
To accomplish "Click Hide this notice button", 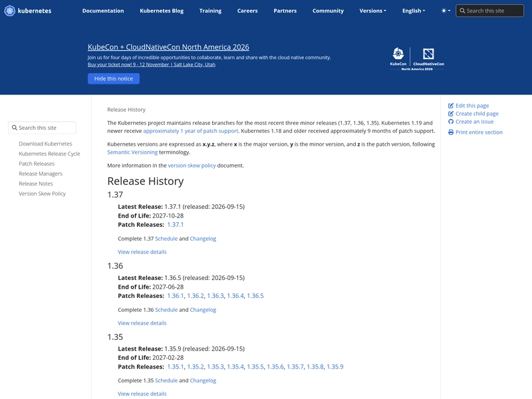I will (x=114, y=78).
